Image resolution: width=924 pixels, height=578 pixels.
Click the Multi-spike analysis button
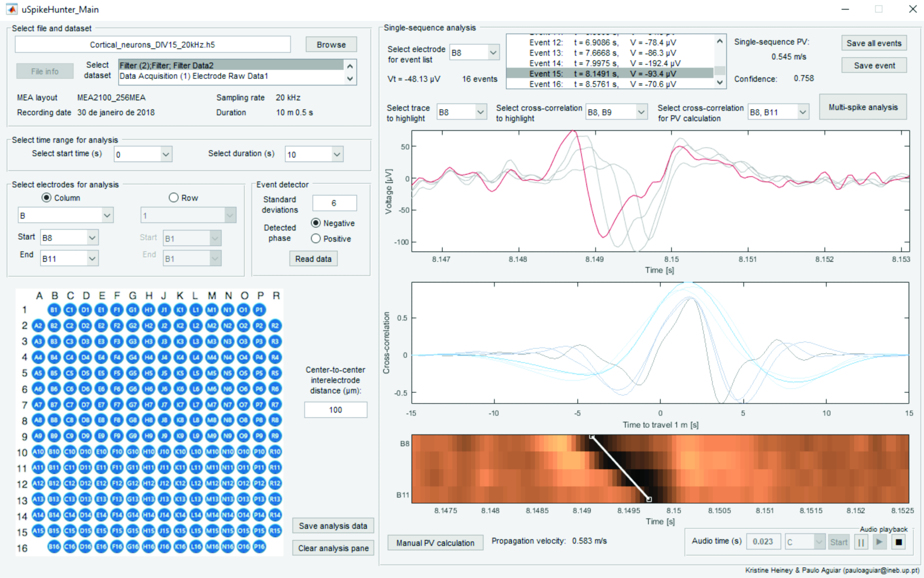pos(863,107)
